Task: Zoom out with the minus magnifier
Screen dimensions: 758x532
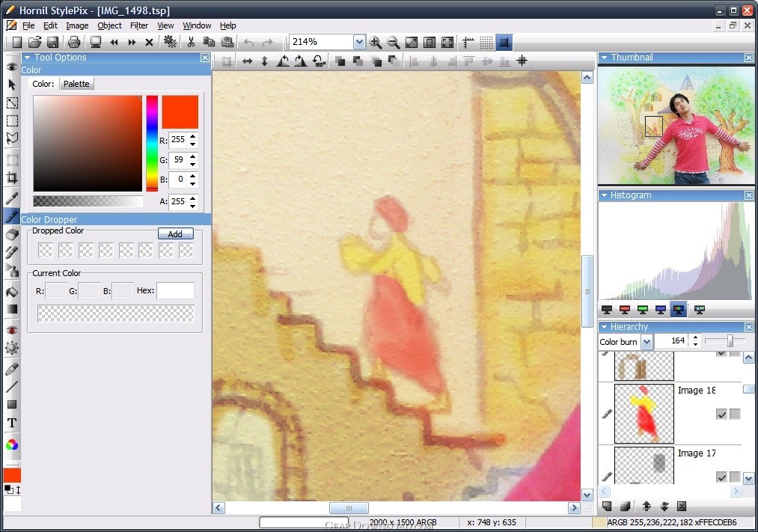Action: [394, 43]
